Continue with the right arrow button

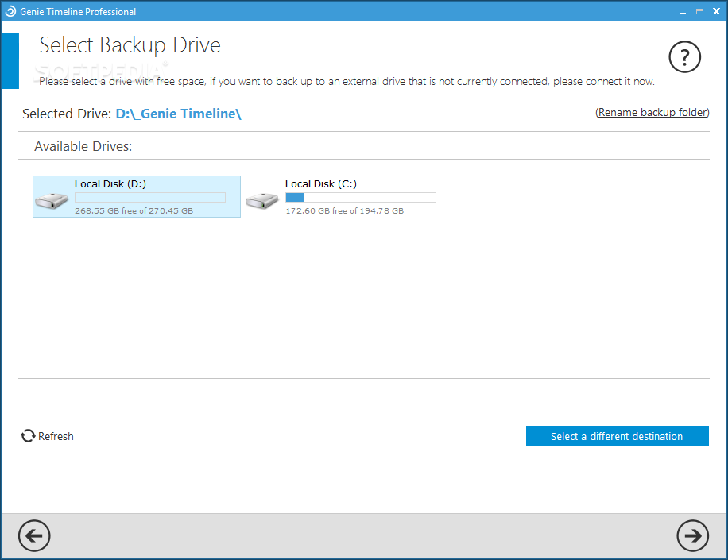pos(692,535)
